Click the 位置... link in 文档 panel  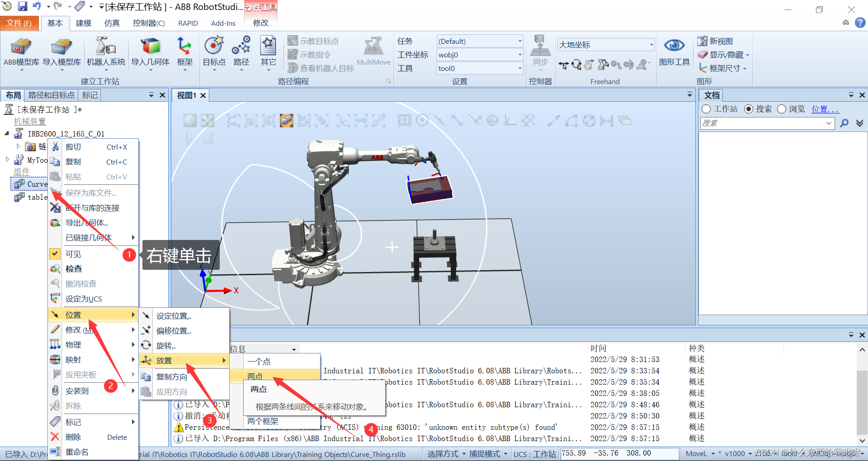pyautogui.click(x=825, y=109)
